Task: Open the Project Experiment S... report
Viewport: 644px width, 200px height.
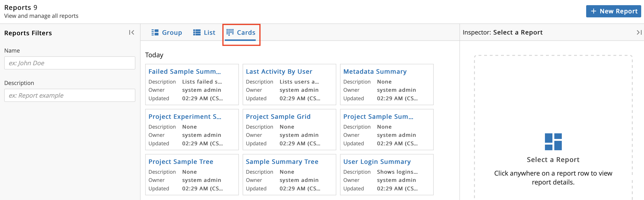Action: pyautogui.click(x=185, y=117)
